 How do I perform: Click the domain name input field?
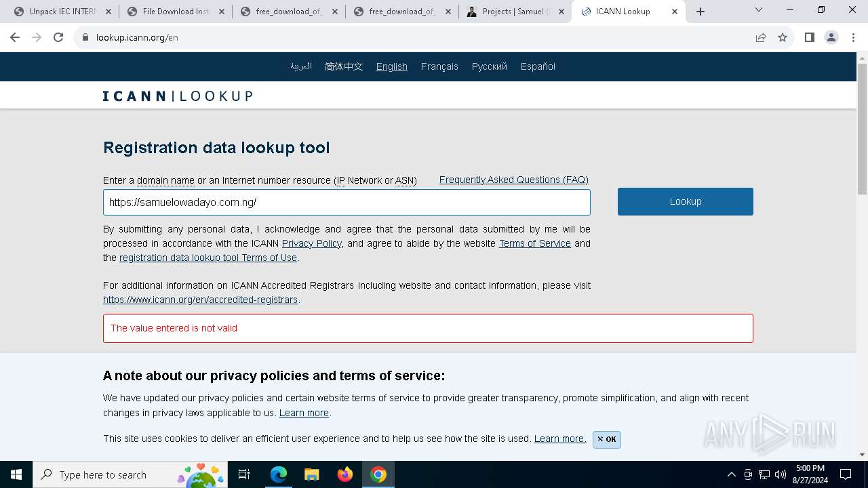click(347, 202)
